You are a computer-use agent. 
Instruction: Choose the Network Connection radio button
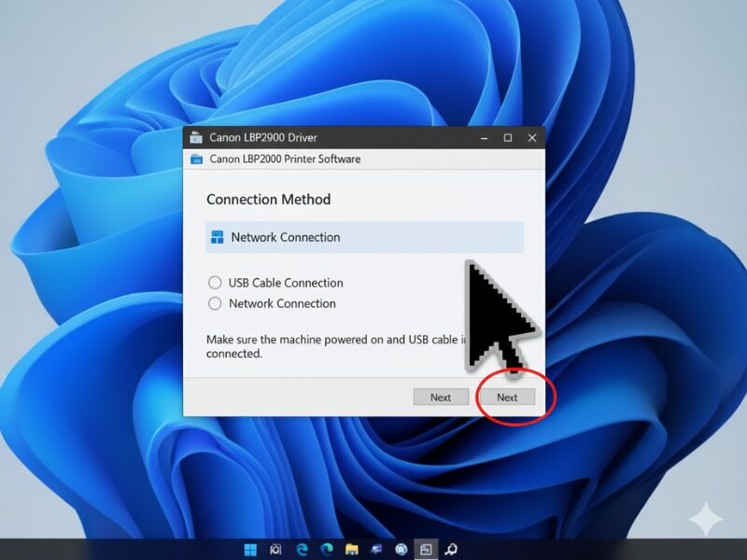click(215, 303)
